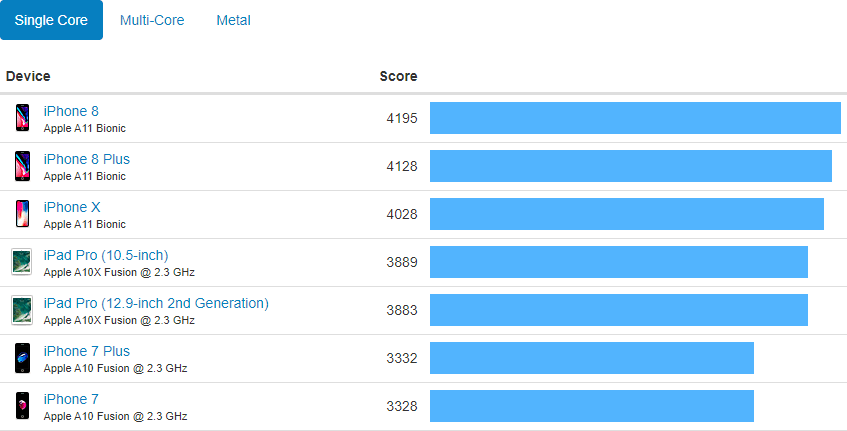
Task: Open iPad Pro (12.9-inch 2nd Generation) link
Action: coord(156,303)
